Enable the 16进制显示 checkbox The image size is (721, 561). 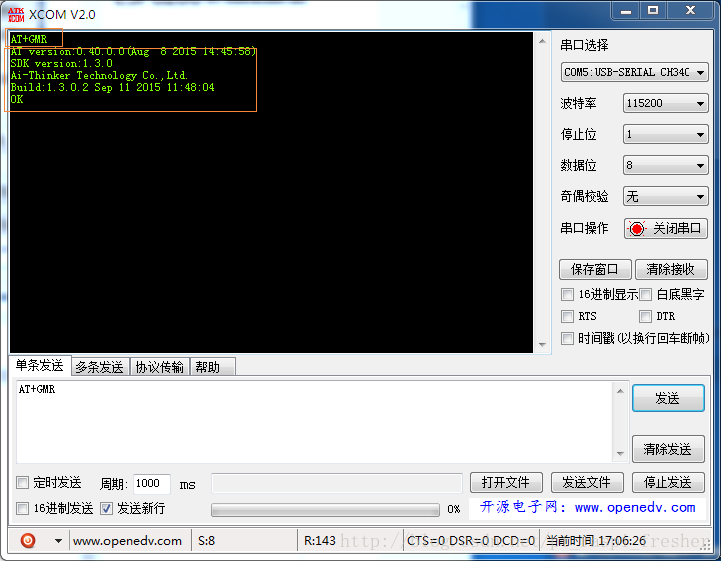pyautogui.click(x=567, y=294)
